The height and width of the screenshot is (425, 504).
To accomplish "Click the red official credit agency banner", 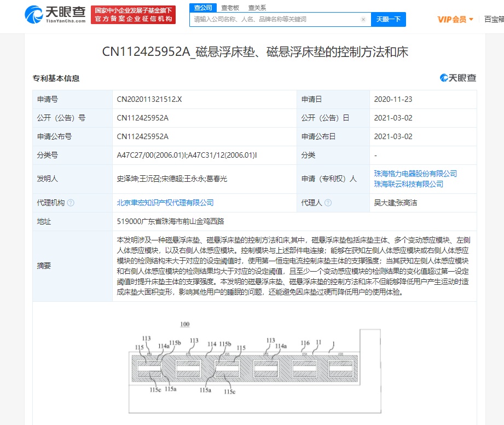I will coord(133,15).
